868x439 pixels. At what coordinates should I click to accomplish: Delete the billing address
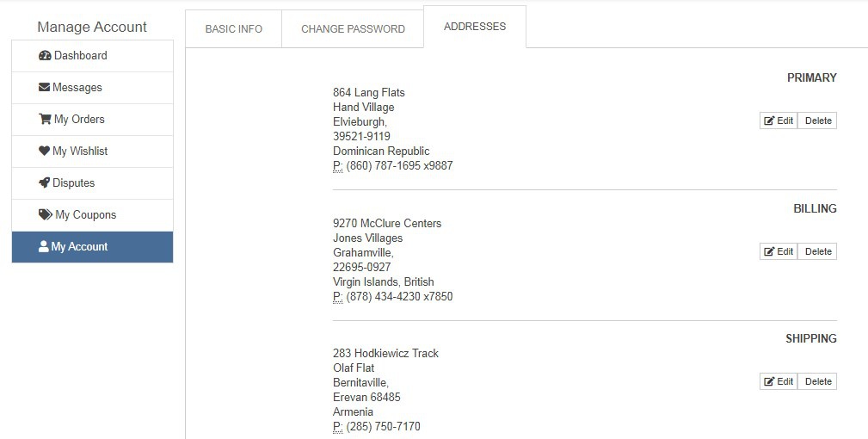pos(817,252)
